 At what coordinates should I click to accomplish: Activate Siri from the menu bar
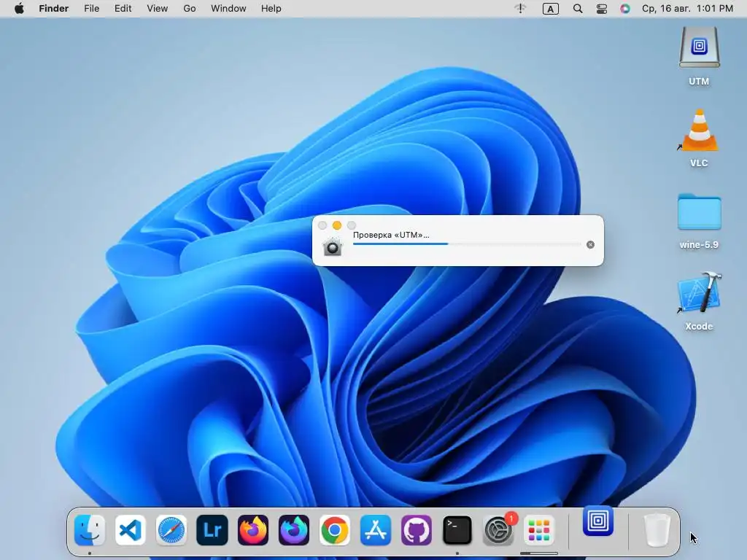click(625, 9)
